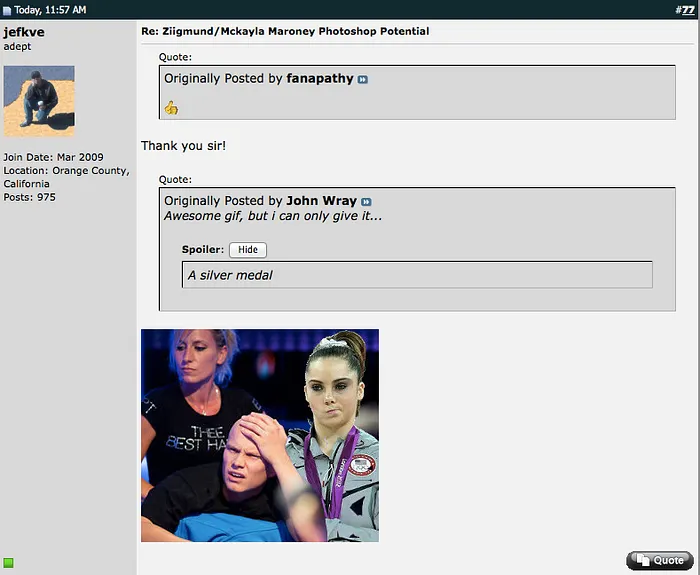Click the username 'John Wray' in the quote
The height and width of the screenshot is (575, 700).
[x=321, y=201]
